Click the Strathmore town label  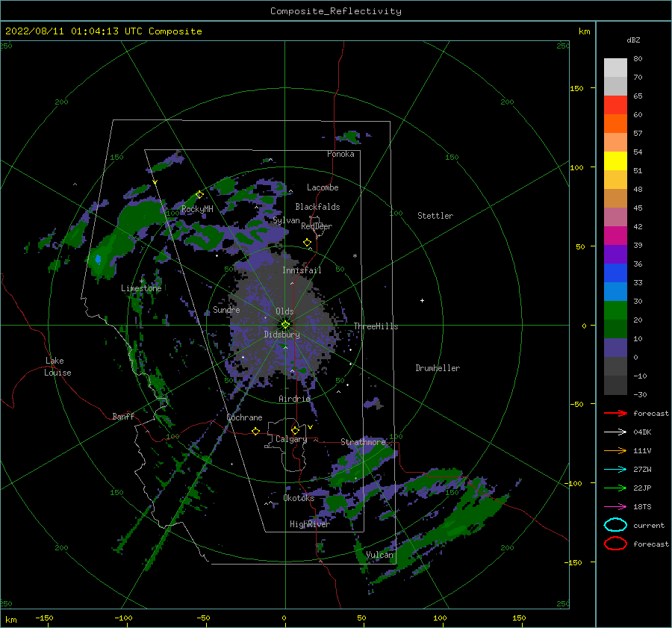pyautogui.click(x=363, y=441)
